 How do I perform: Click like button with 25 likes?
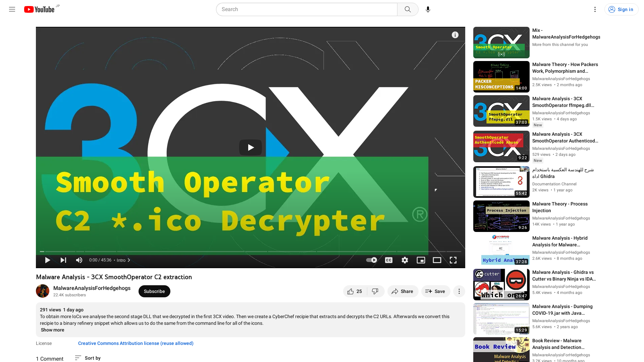pyautogui.click(x=354, y=291)
